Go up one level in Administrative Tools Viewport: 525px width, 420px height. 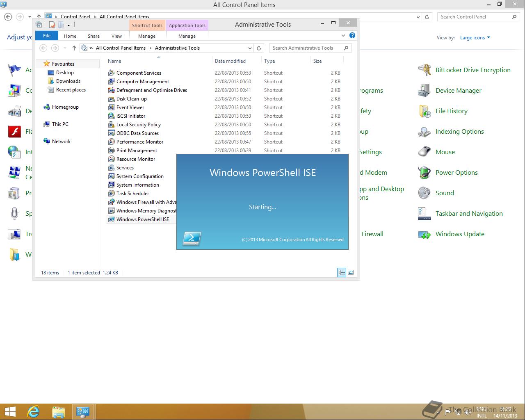tap(74, 48)
